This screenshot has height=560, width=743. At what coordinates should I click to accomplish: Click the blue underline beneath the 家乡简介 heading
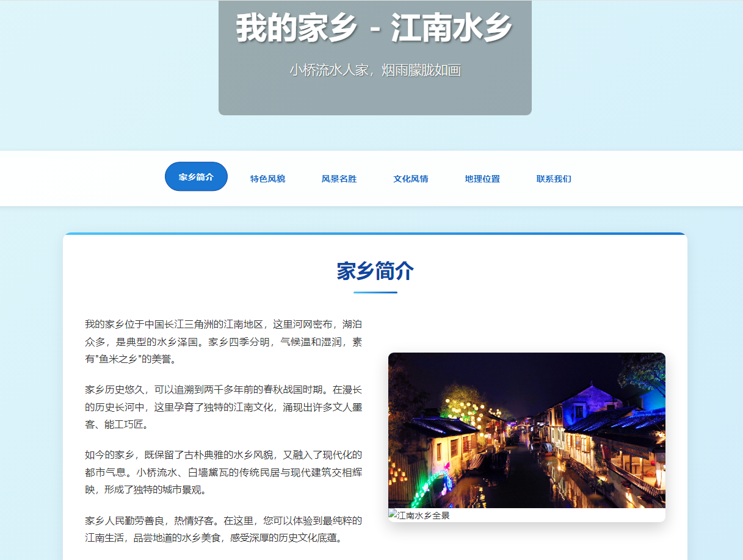[375, 292]
